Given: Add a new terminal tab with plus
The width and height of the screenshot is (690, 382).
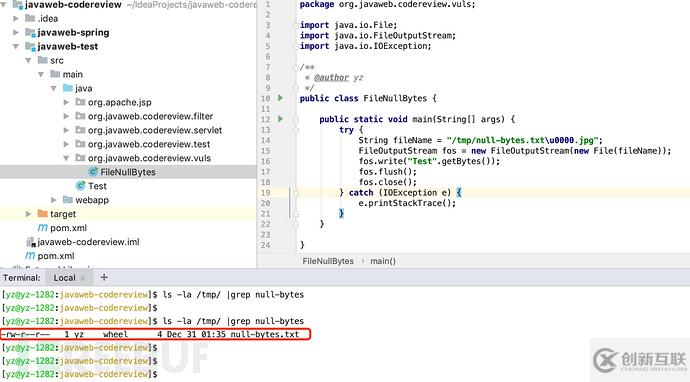Looking at the screenshot, I should pyautogui.click(x=104, y=277).
